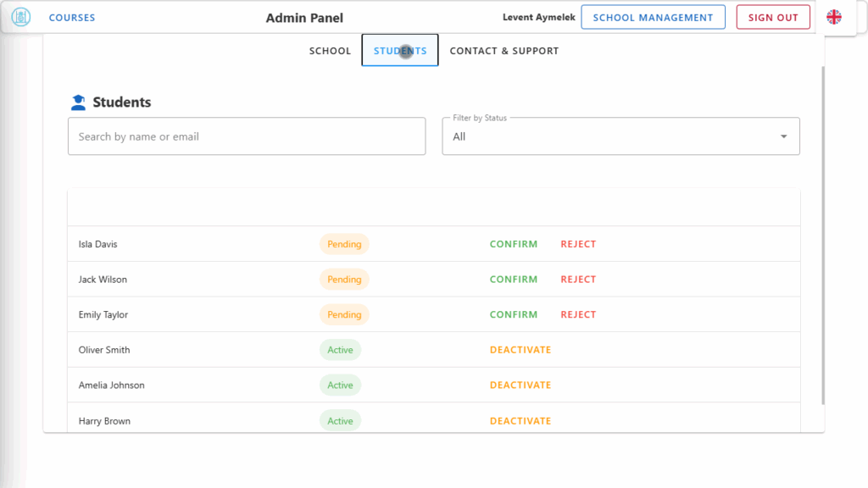Click the graduate Students heading icon

point(78,103)
